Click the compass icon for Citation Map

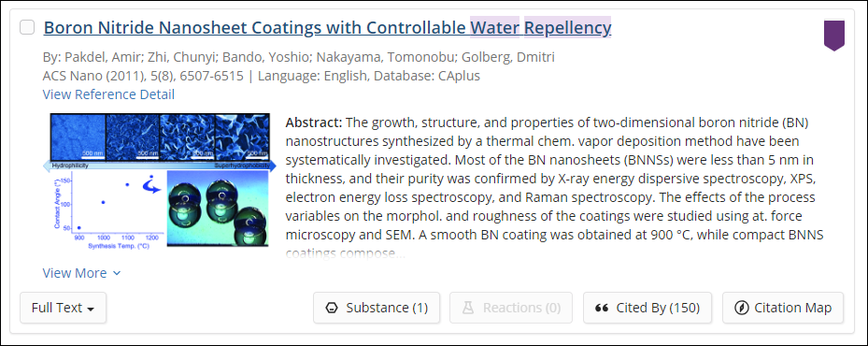[x=741, y=308]
